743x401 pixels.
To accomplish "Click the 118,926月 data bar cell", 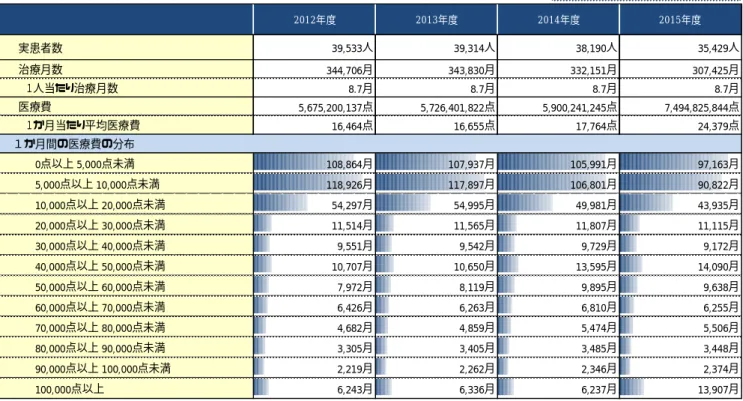I will (x=314, y=183).
